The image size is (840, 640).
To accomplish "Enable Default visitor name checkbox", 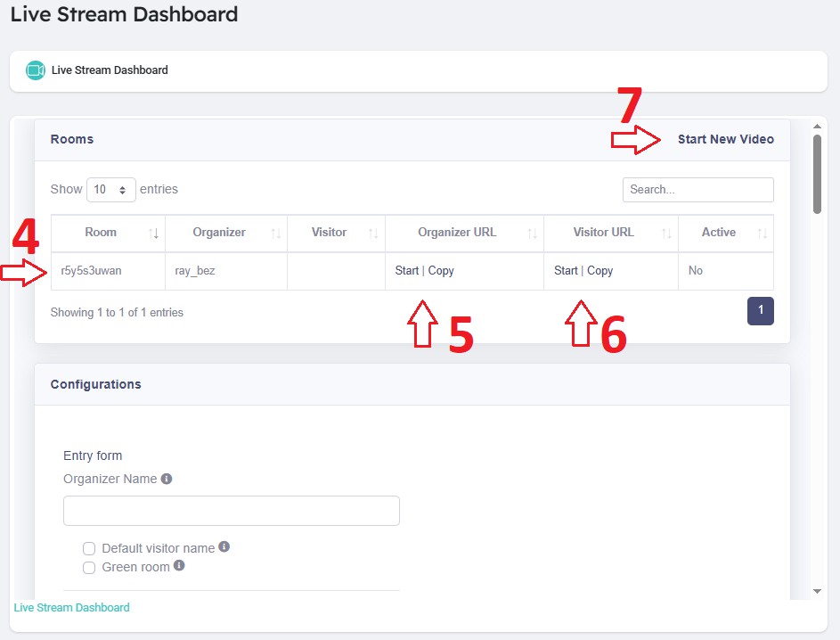I will [89, 548].
